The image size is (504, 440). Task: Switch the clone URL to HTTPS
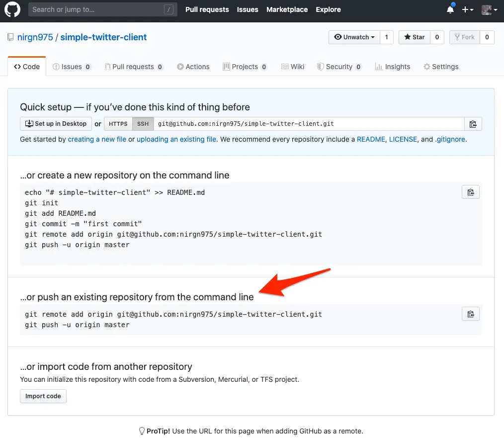point(118,124)
